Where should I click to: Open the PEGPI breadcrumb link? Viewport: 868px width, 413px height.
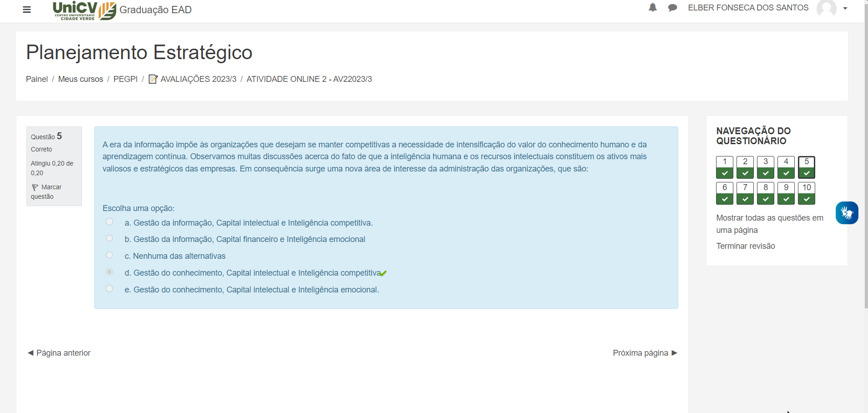pyautogui.click(x=125, y=79)
